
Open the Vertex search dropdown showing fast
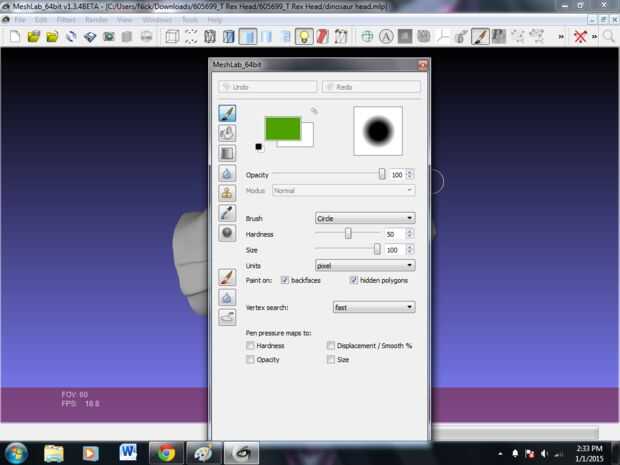[x=374, y=307]
